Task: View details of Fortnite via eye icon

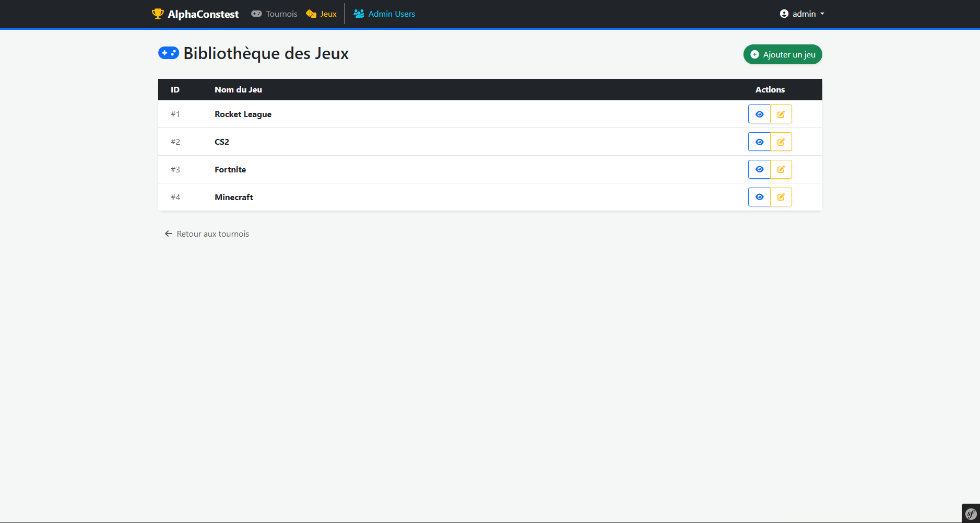Action: [759, 169]
